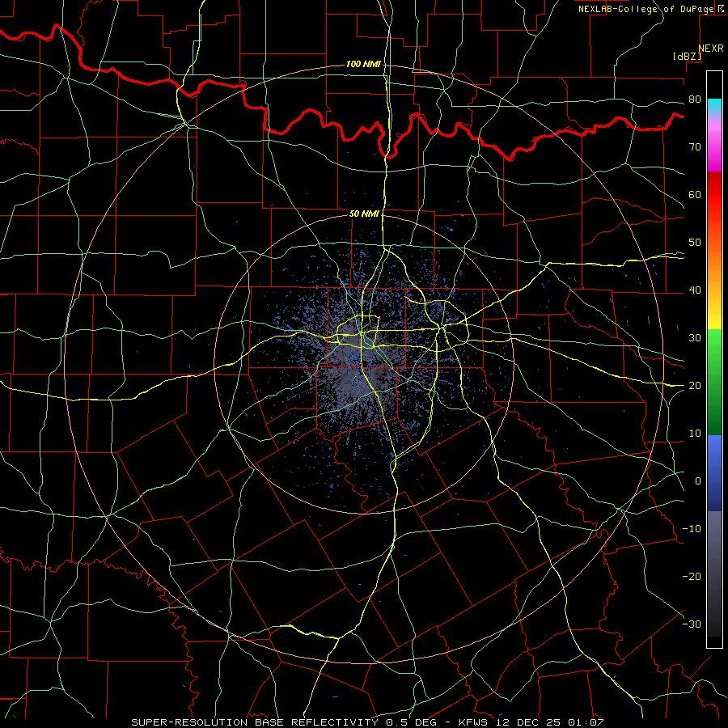Click the 10 value on color scale
The height and width of the screenshot is (728, 728).
coord(695,434)
